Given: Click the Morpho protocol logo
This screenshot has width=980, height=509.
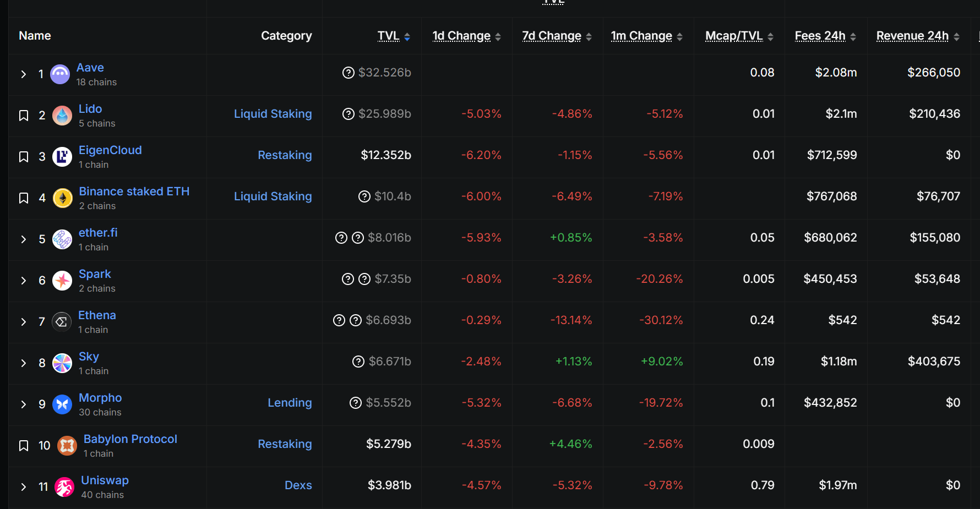Looking at the screenshot, I should pos(62,404).
